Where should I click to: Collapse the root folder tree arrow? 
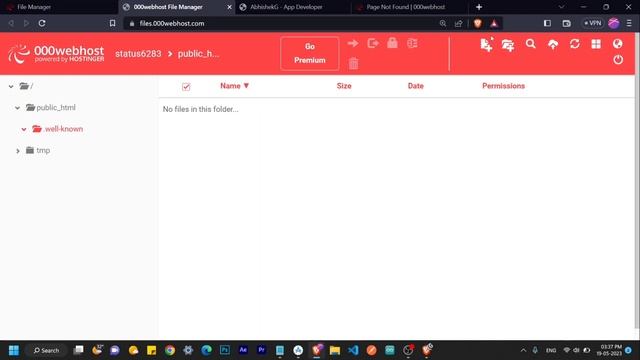click(x=11, y=87)
